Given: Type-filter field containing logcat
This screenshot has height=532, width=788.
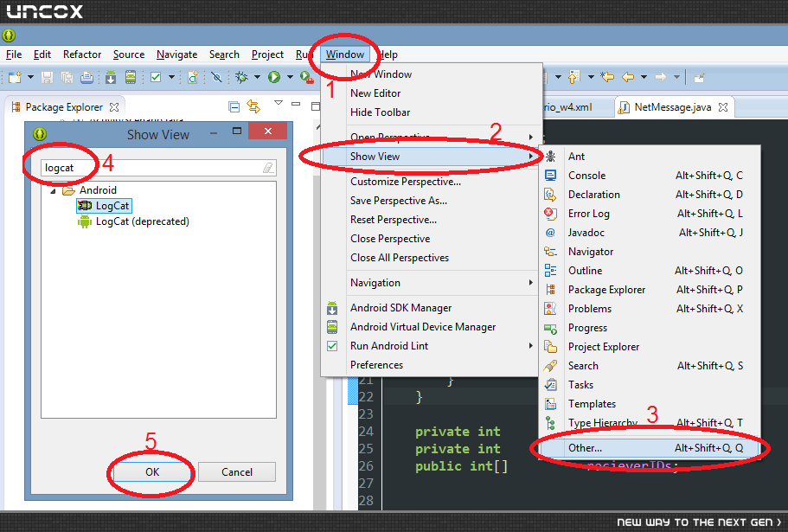Looking at the screenshot, I should pyautogui.click(x=158, y=168).
